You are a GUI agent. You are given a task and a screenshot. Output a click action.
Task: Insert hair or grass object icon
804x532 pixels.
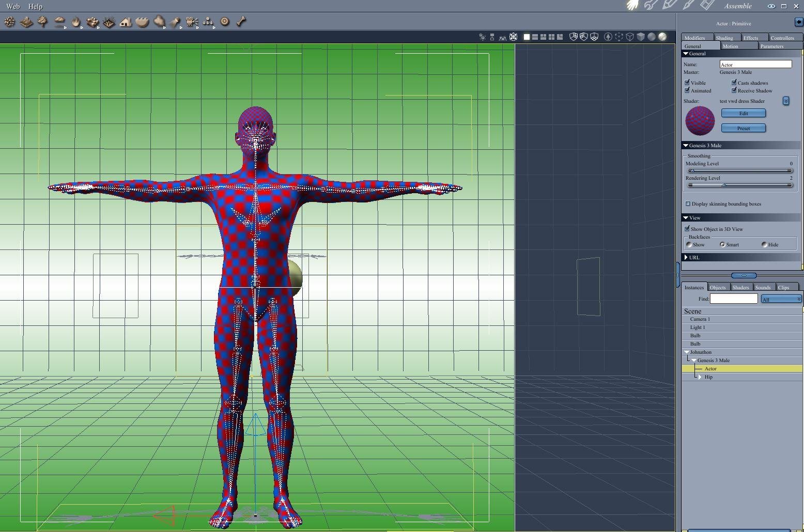click(109, 22)
